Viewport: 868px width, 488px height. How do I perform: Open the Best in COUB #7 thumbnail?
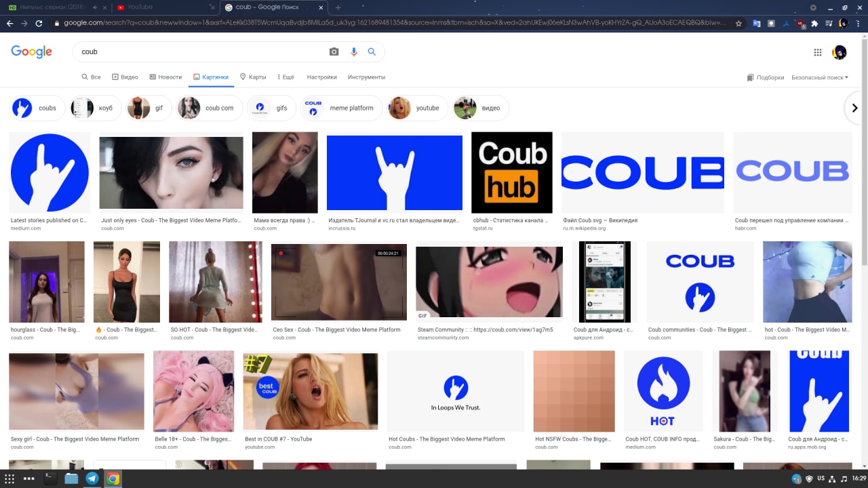point(311,391)
